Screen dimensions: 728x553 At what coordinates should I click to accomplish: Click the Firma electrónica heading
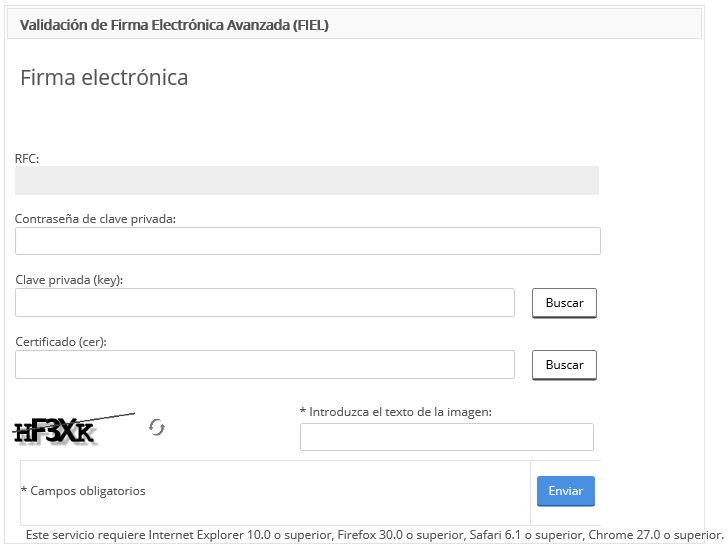point(104,78)
